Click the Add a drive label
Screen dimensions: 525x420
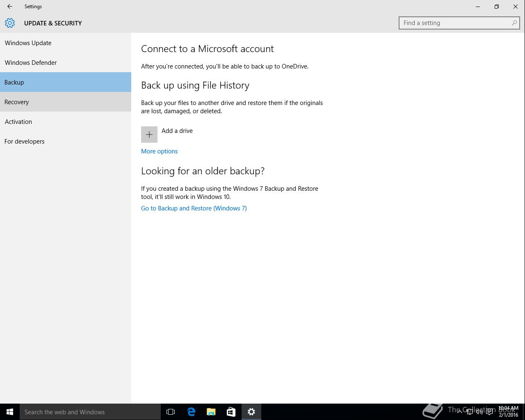click(x=177, y=131)
